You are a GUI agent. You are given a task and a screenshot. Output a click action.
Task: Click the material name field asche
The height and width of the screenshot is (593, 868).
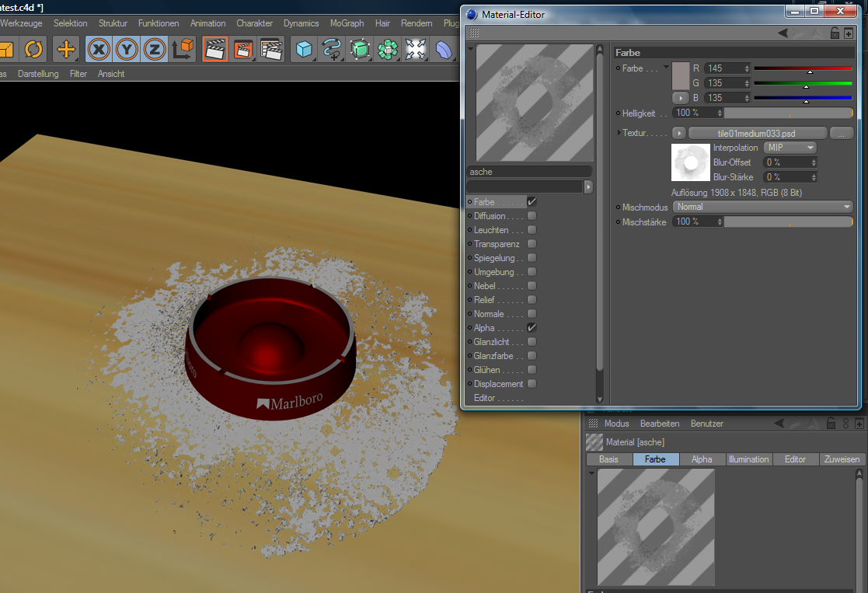(529, 172)
